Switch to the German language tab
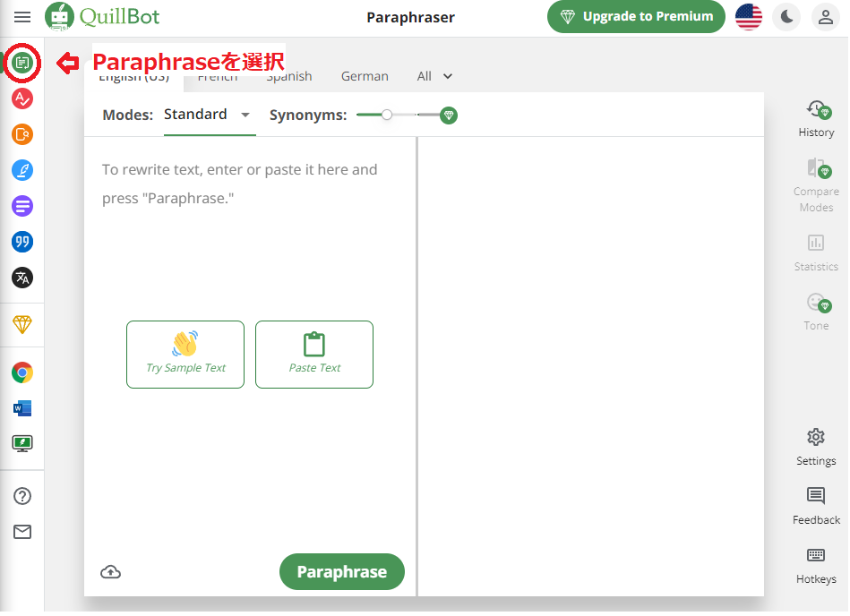This screenshot has height=616, width=850. [365, 76]
